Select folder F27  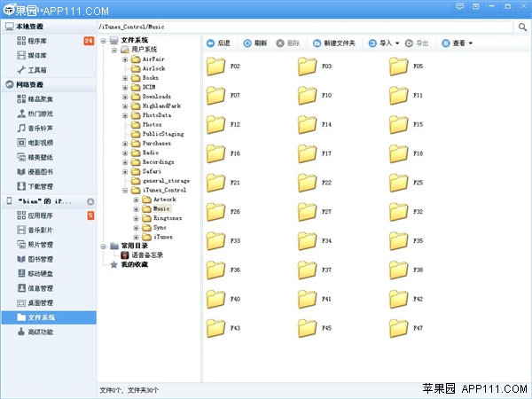(x=315, y=212)
